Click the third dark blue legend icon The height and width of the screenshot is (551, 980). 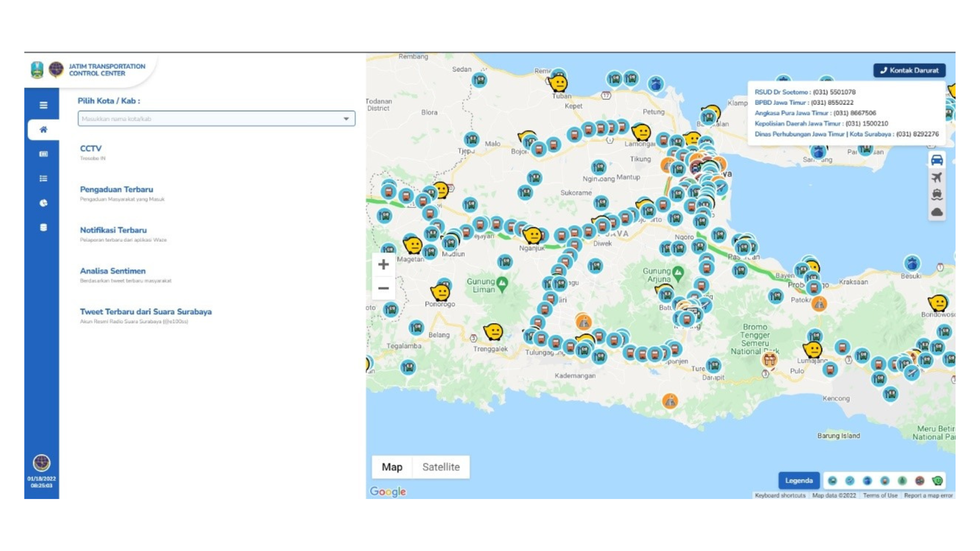coord(867,481)
